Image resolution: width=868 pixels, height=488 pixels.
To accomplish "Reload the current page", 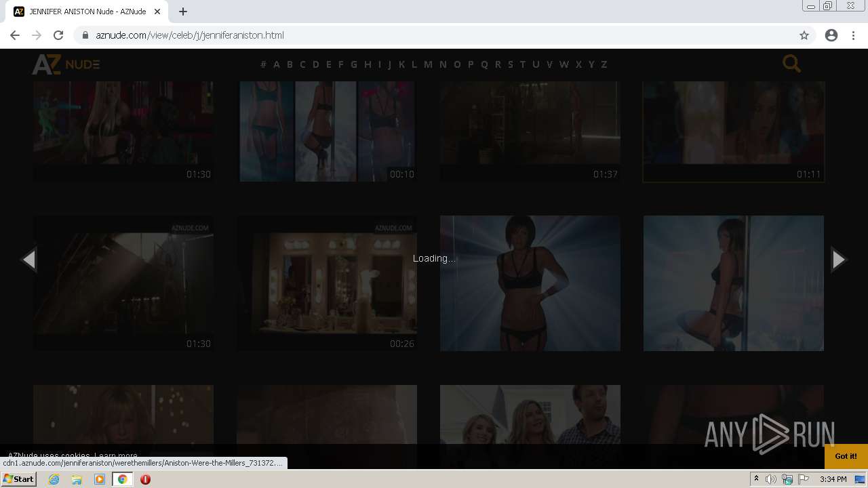I will pyautogui.click(x=58, y=35).
